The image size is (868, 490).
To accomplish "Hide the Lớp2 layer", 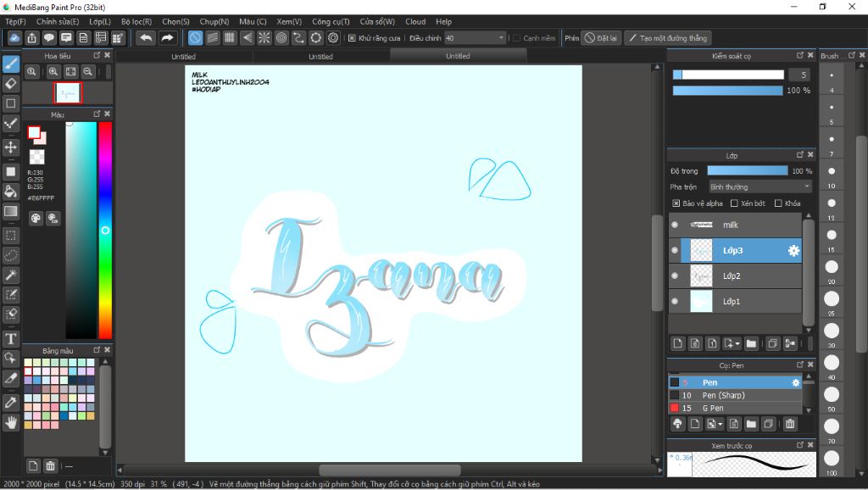I will (x=674, y=276).
